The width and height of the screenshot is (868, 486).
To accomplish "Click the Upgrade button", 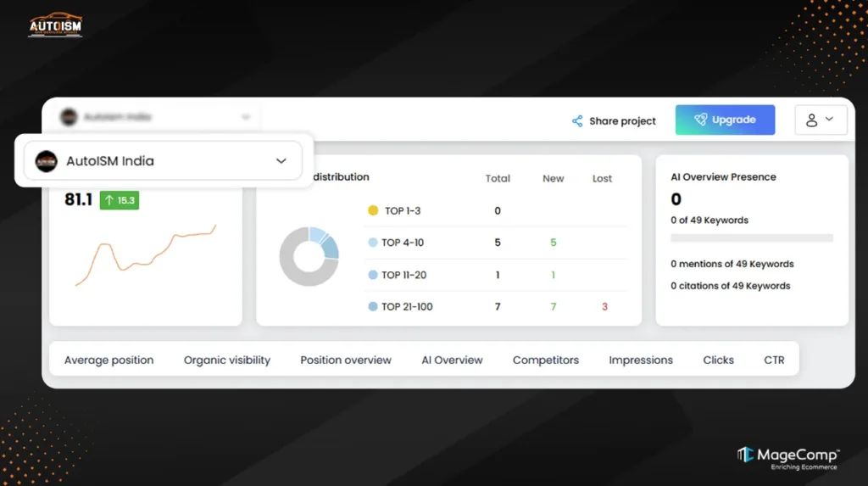I will (725, 120).
